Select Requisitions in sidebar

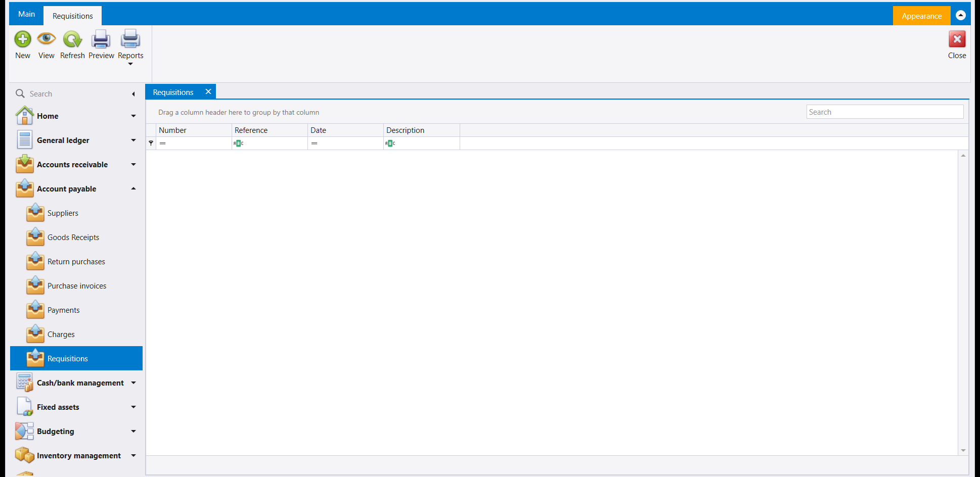point(76,358)
